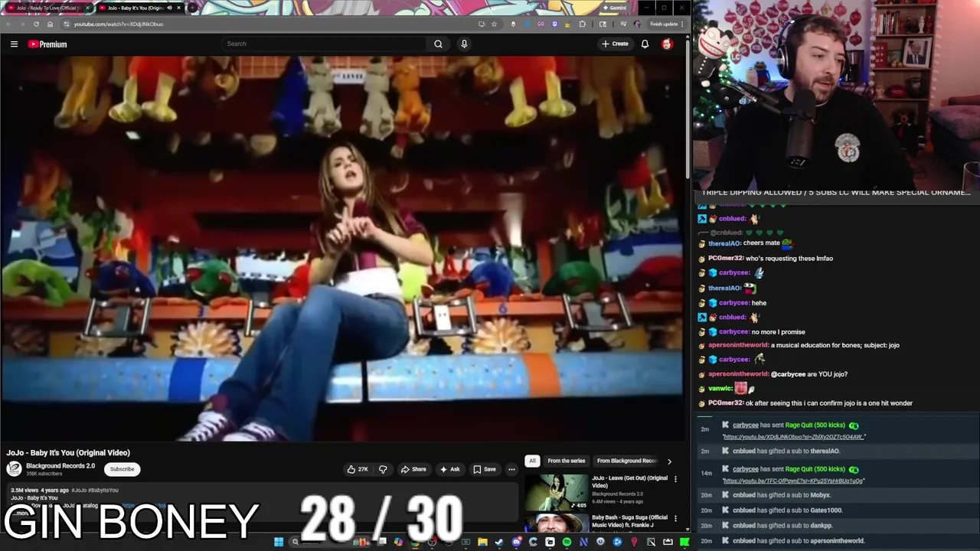980x551 pixels.
Task: Like the video with 27K thumbs up
Action: click(x=358, y=469)
